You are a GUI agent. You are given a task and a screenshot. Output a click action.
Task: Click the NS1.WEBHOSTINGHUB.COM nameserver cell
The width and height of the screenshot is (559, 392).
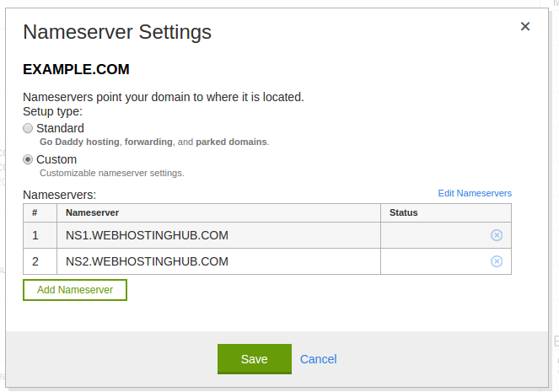point(147,235)
